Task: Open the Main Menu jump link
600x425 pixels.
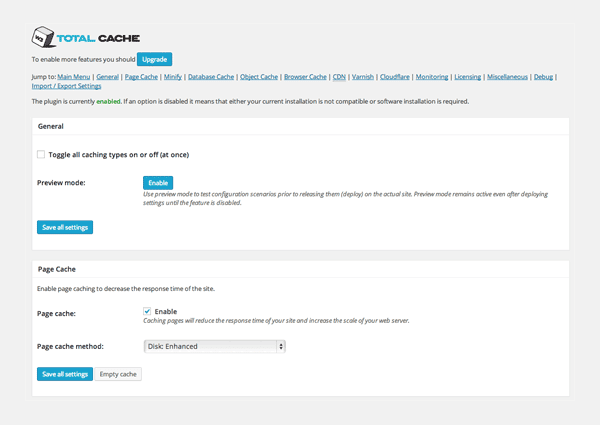Action: coord(73,77)
